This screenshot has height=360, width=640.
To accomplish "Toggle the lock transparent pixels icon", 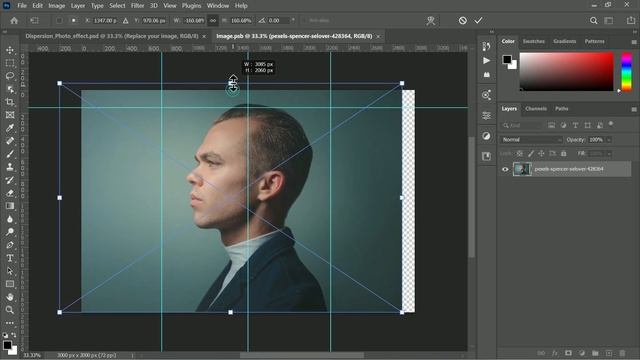I will pos(520,153).
